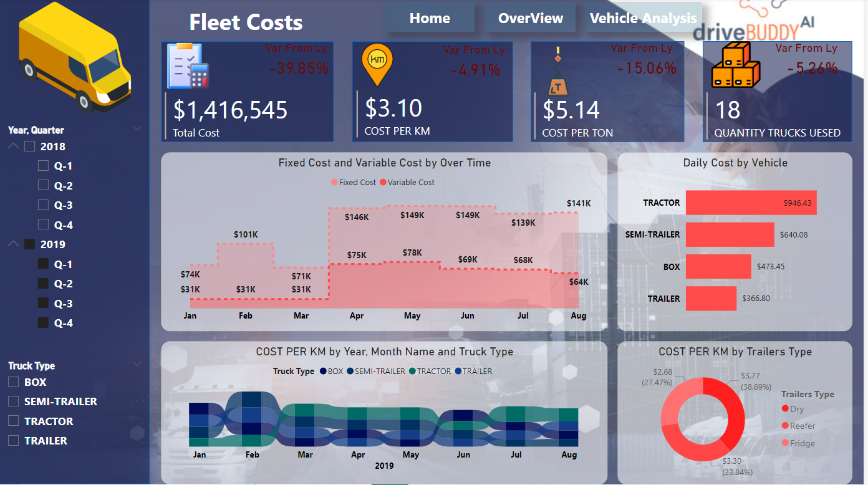This screenshot has width=868, height=485.
Task: Open the Truck Type slicer dropdown chevron
Action: click(x=137, y=365)
